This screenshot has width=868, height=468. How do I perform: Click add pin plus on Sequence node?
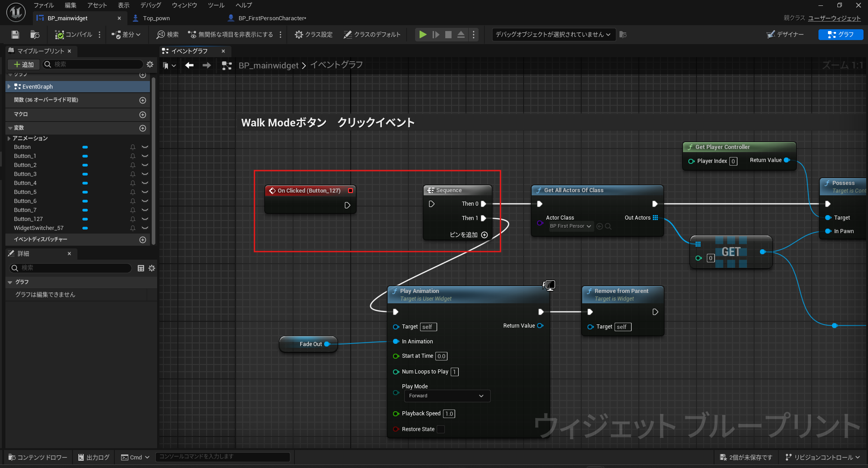pos(484,235)
